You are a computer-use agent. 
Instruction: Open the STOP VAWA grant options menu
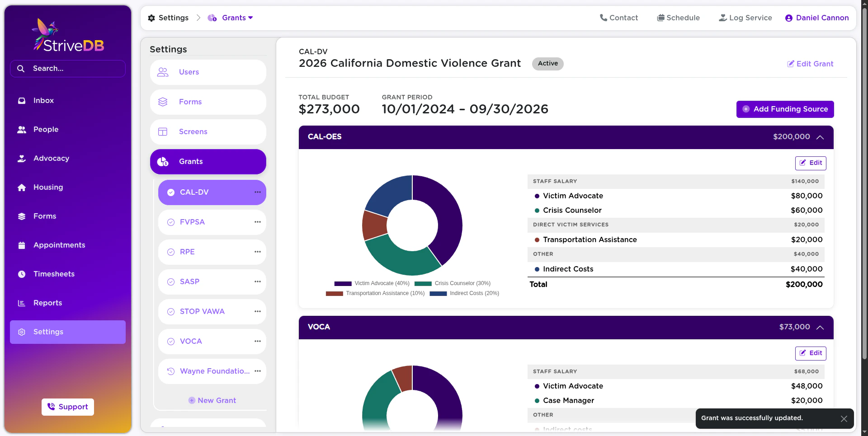[x=258, y=312]
